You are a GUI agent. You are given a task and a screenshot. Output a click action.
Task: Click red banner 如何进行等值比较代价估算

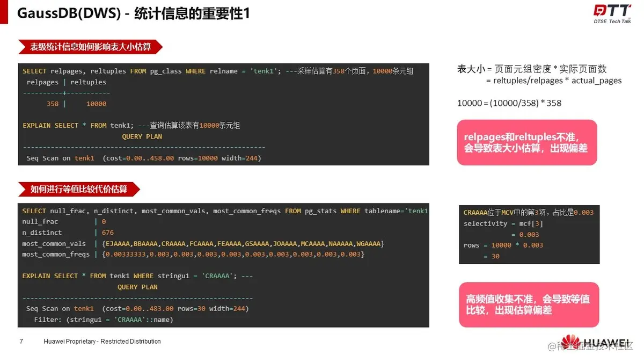(79, 189)
